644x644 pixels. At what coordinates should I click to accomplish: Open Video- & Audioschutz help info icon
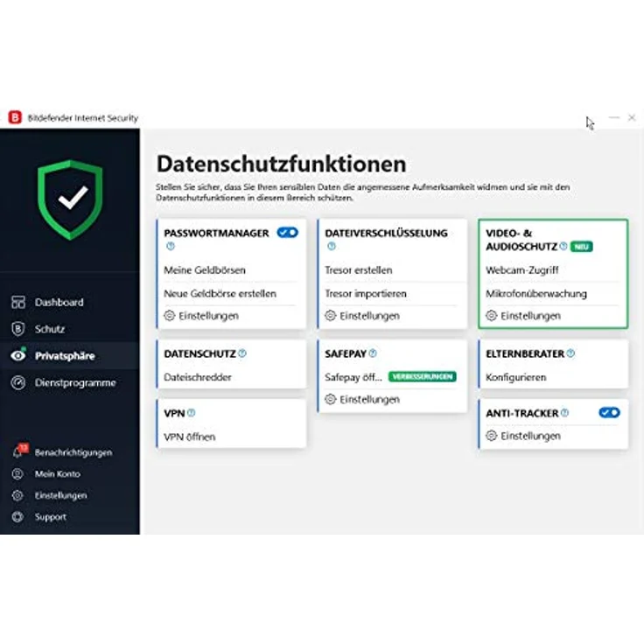563,246
